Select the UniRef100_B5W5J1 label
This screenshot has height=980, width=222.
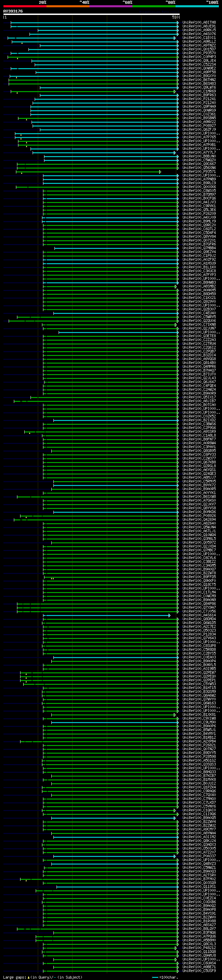coord(199,730)
